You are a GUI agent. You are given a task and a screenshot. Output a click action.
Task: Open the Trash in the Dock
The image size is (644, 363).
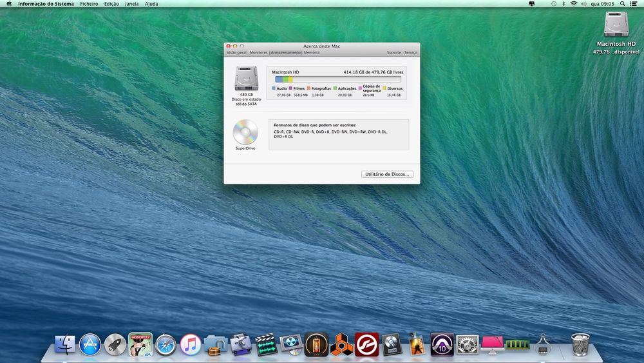point(580,344)
